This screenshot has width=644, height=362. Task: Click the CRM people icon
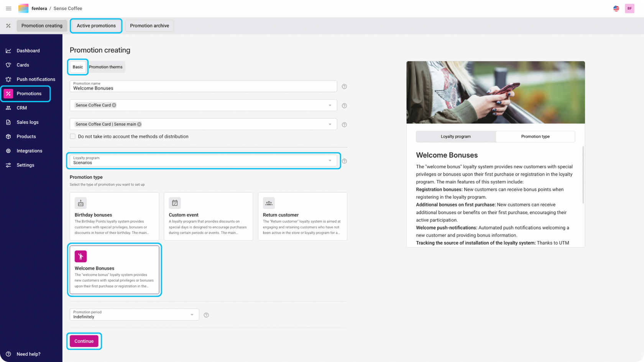8,108
